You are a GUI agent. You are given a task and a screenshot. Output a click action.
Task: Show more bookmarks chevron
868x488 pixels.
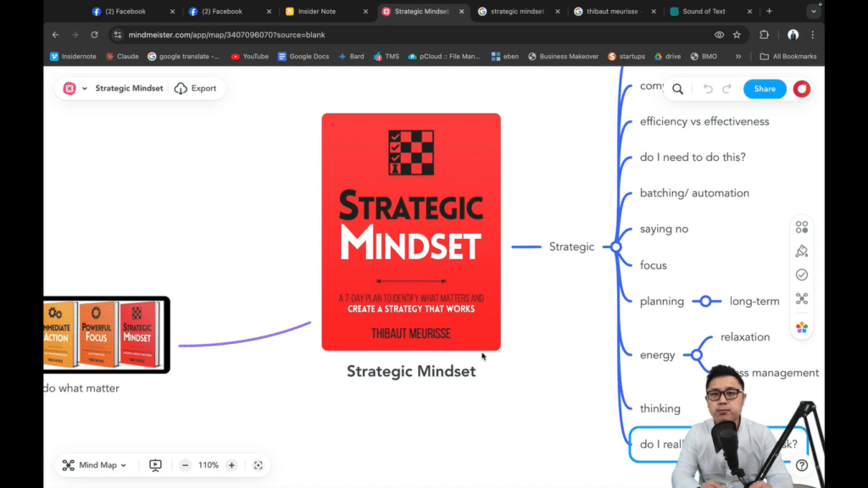coord(738,57)
